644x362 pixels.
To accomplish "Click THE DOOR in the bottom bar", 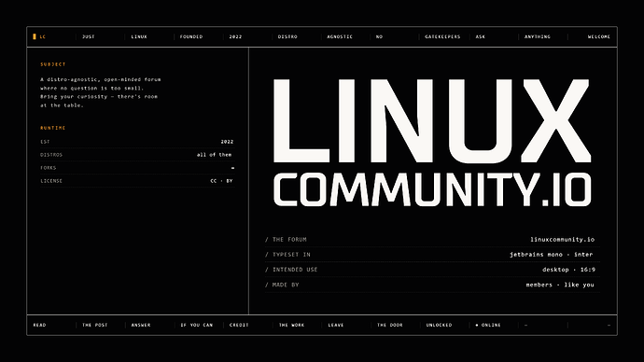I will (390, 325).
